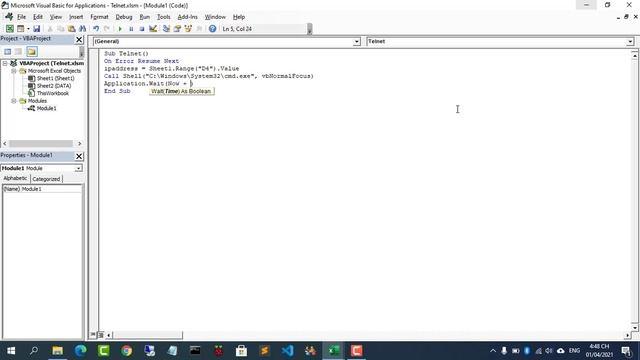Open the File menu
The height and width of the screenshot is (360, 640).
(21, 17)
